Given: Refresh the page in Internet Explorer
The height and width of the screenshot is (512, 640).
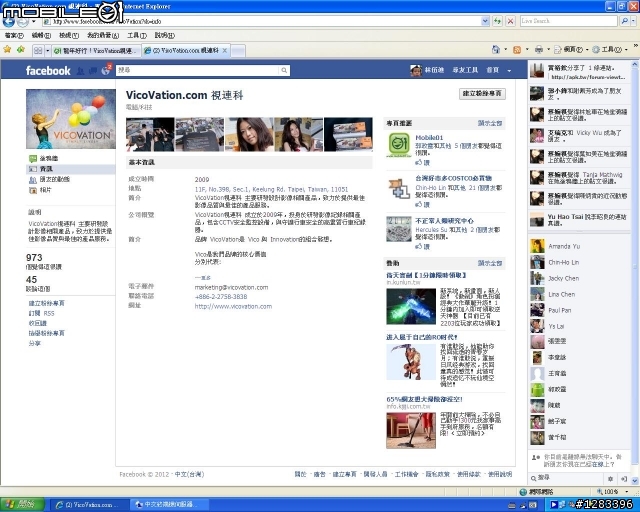Looking at the screenshot, I should 497,21.
